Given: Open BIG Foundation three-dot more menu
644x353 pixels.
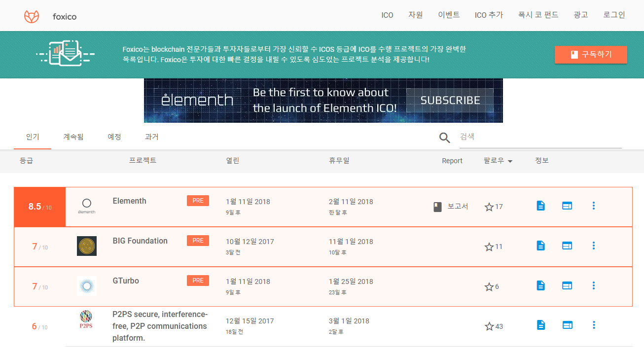Looking at the screenshot, I should (594, 246).
